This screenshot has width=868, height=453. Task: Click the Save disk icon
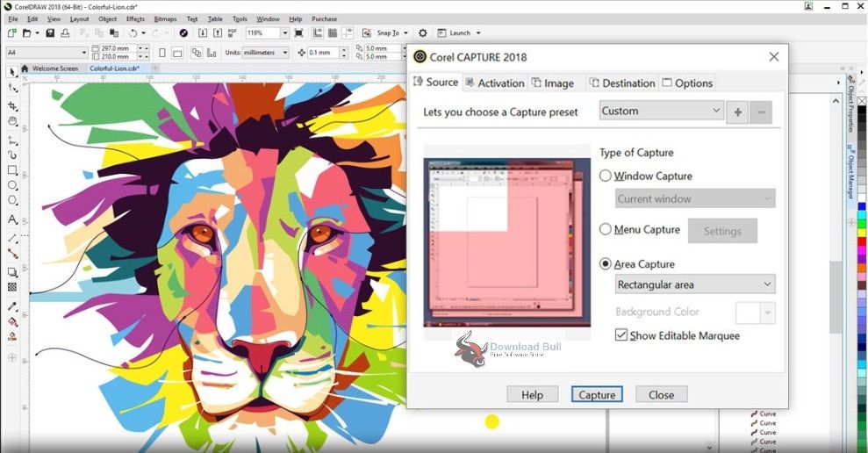click(x=50, y=33)
